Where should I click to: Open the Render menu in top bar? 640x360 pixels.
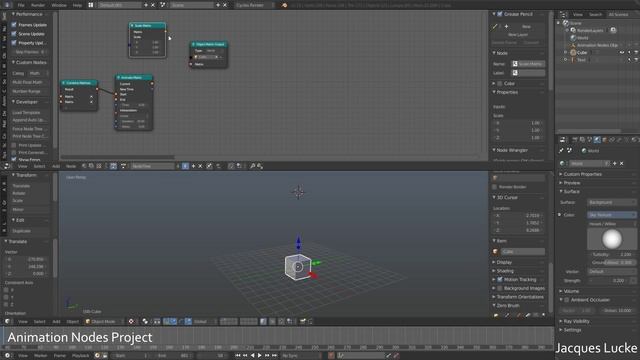(x=38, y=5)
